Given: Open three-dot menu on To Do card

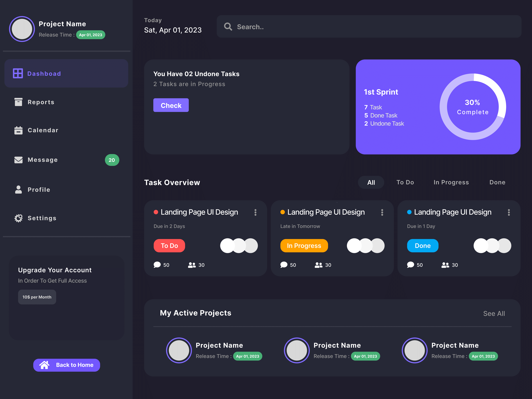Looking at the screenshot, I should pos(255,212).
